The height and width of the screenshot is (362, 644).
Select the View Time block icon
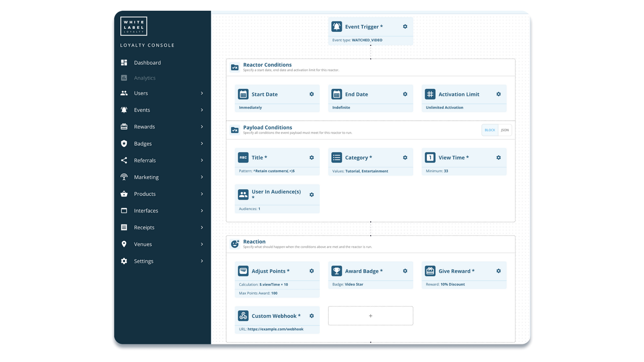coord(430,157)
